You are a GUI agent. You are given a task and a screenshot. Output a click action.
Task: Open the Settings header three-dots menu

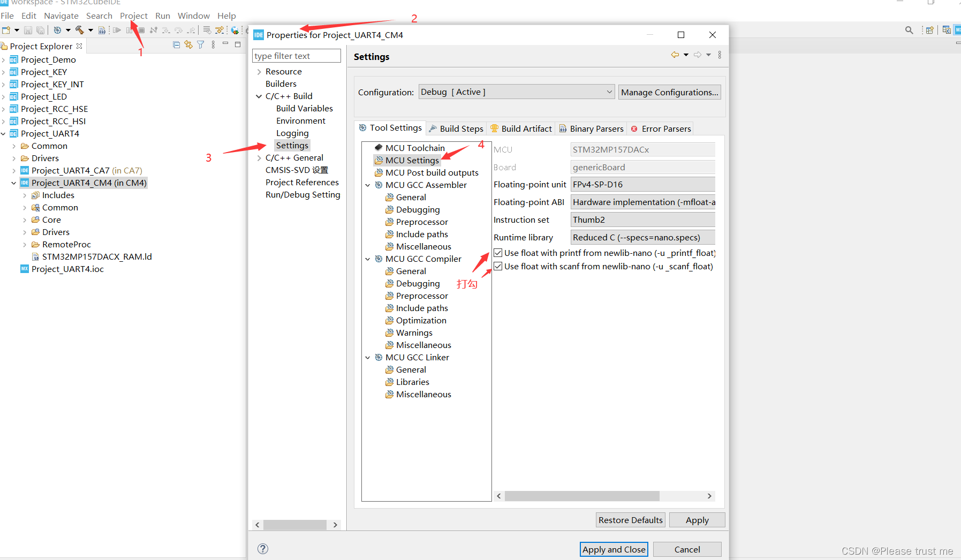pos(720,55)
